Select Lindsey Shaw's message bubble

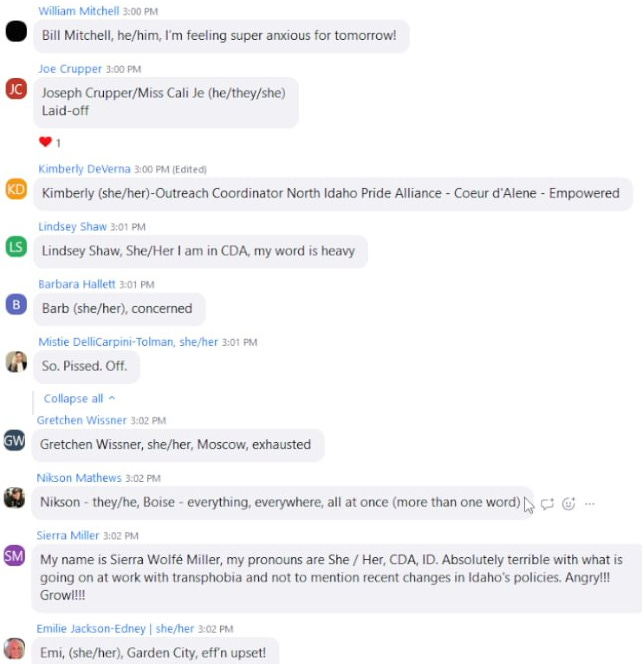coord(200,251)
